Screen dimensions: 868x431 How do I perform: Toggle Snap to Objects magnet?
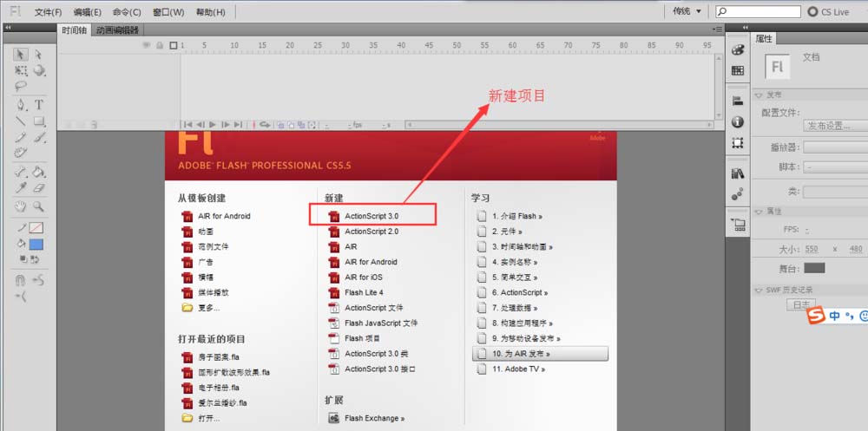21,280
